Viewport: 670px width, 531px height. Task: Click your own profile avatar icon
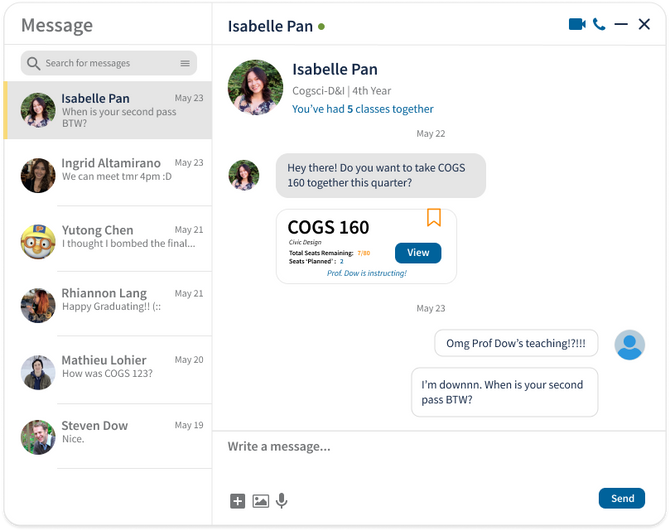(x=629, y=345)
